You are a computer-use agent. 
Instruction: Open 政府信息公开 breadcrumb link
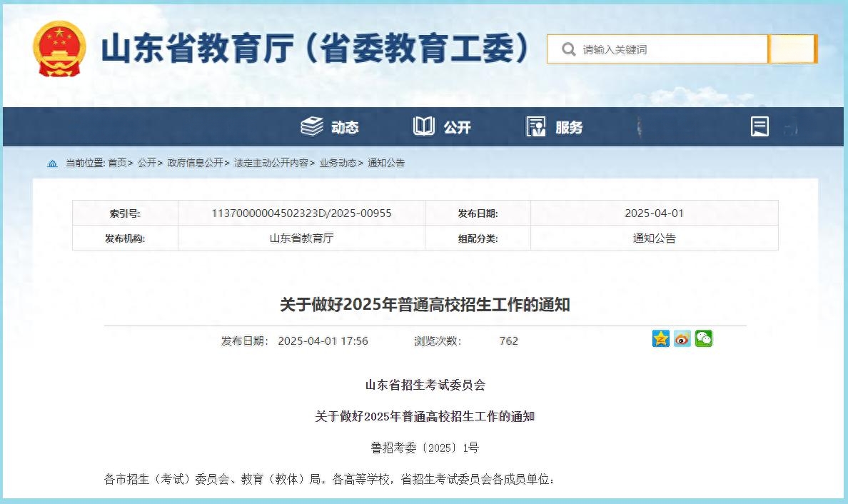coord(196,163)
